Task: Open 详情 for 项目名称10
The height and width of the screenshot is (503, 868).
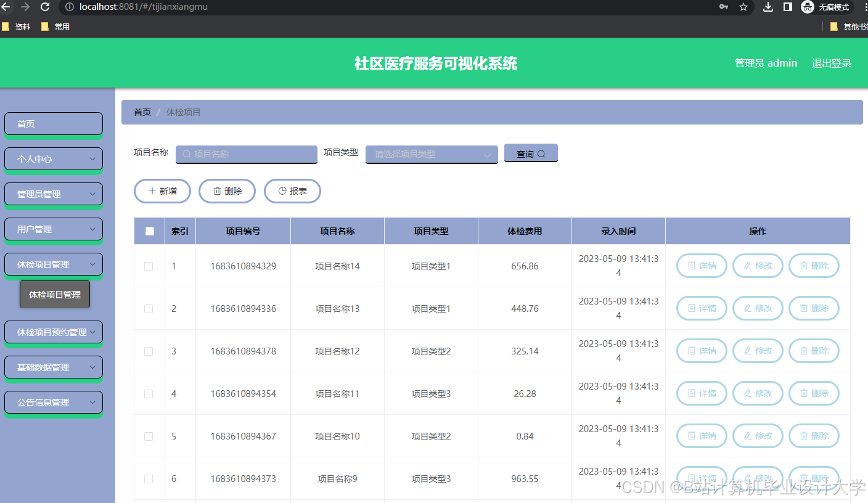Action: [x=702, y=436]
